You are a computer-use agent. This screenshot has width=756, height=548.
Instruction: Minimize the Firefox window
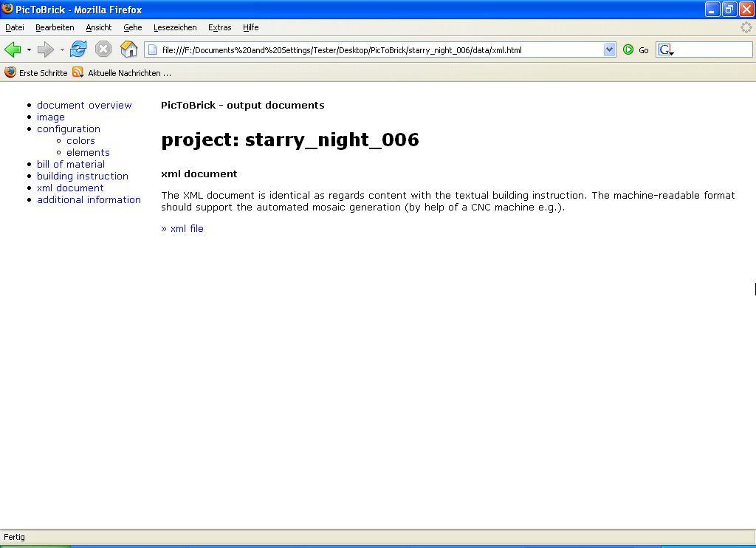point(712,9)
